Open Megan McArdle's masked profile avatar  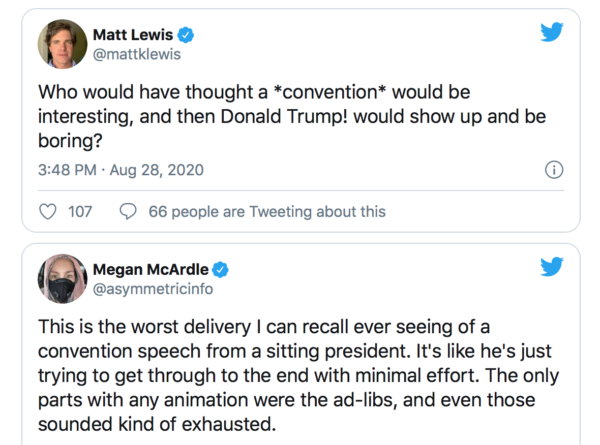(62, 278)
